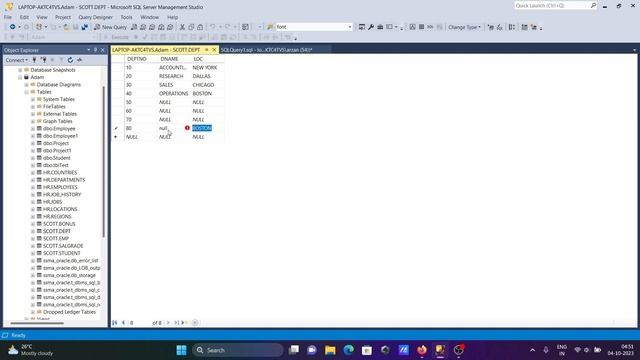
Task: Click the Activity Monitor icon in Object Explorer toolbar
Action: pos(80,60)
